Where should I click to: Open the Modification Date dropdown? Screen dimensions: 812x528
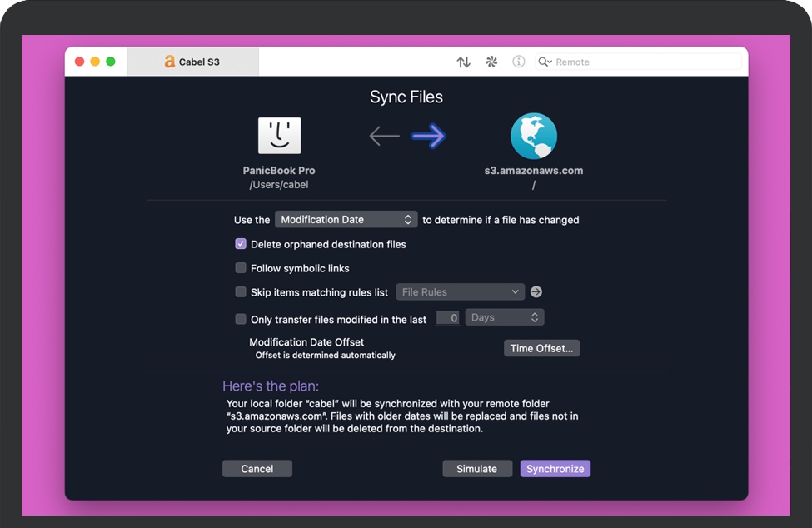click(x=346, y=220)
